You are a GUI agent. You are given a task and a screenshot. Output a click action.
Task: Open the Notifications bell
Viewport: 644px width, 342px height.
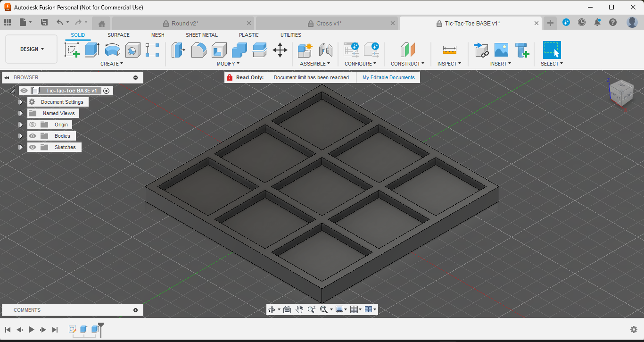click(597, 22)
